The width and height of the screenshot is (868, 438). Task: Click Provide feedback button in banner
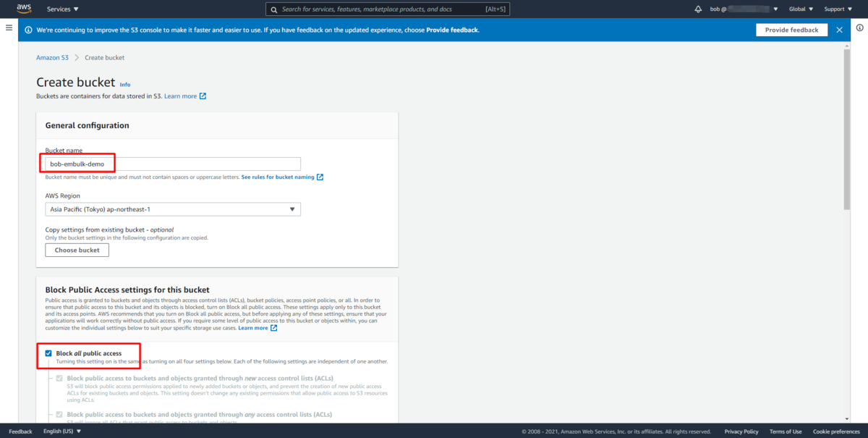click(791, 30)
